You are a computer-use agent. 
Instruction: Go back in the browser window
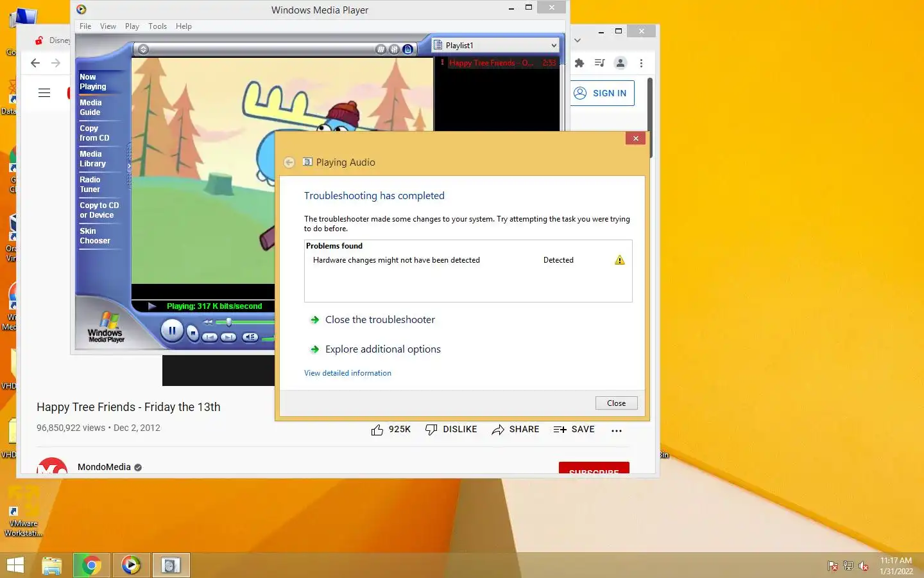35,63
